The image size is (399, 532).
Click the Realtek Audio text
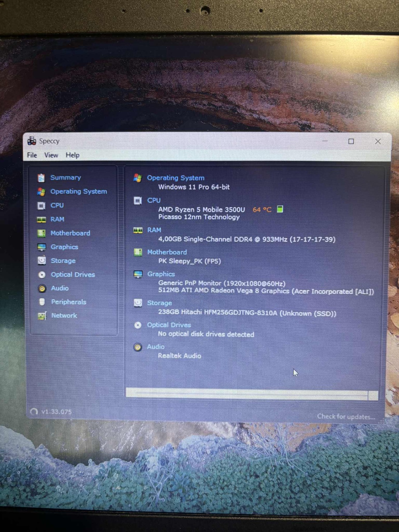coord(179,356)
